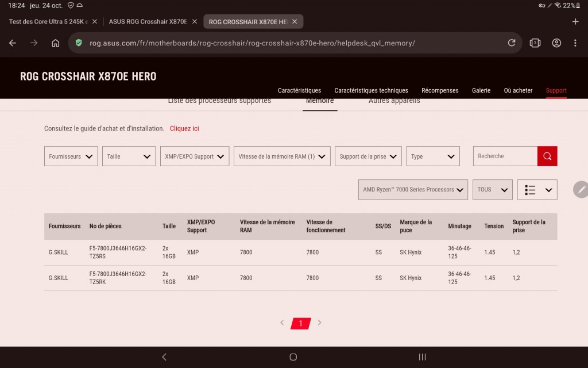Click G.SKILL in the TZ5RK row
Screen dimensions: 588x368
[58, 278]
